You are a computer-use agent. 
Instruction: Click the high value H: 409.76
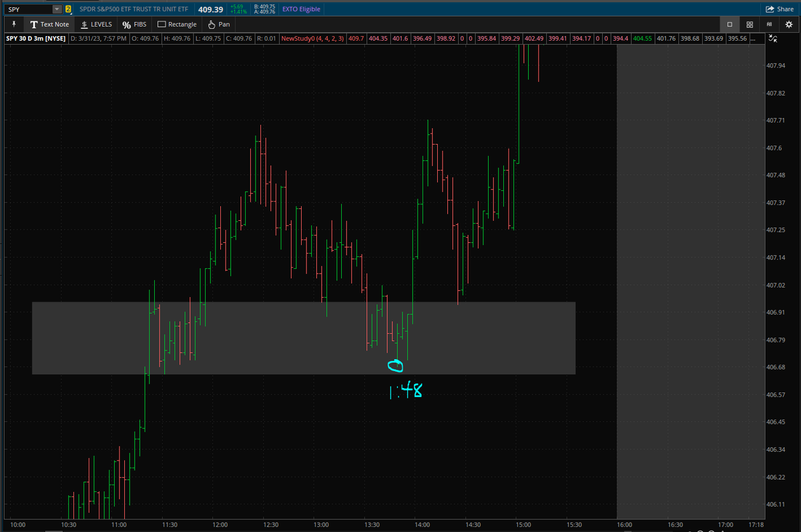(177, 38)
